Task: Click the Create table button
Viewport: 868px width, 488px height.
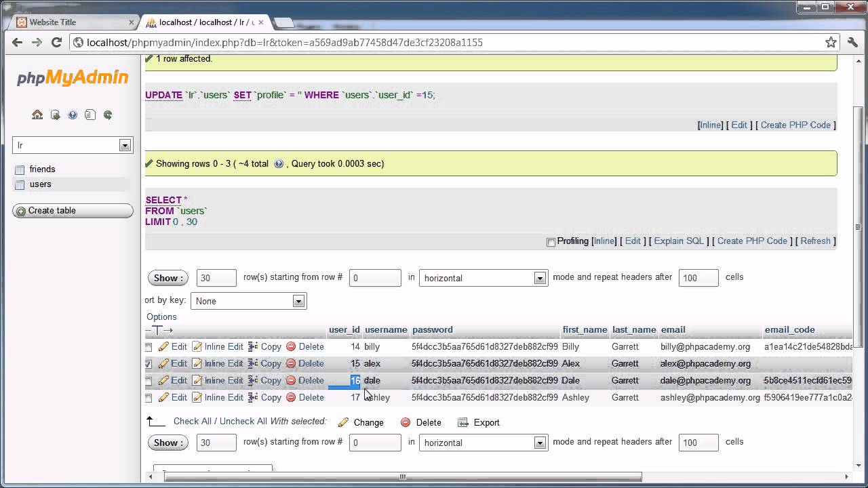Action: (73, 211)
